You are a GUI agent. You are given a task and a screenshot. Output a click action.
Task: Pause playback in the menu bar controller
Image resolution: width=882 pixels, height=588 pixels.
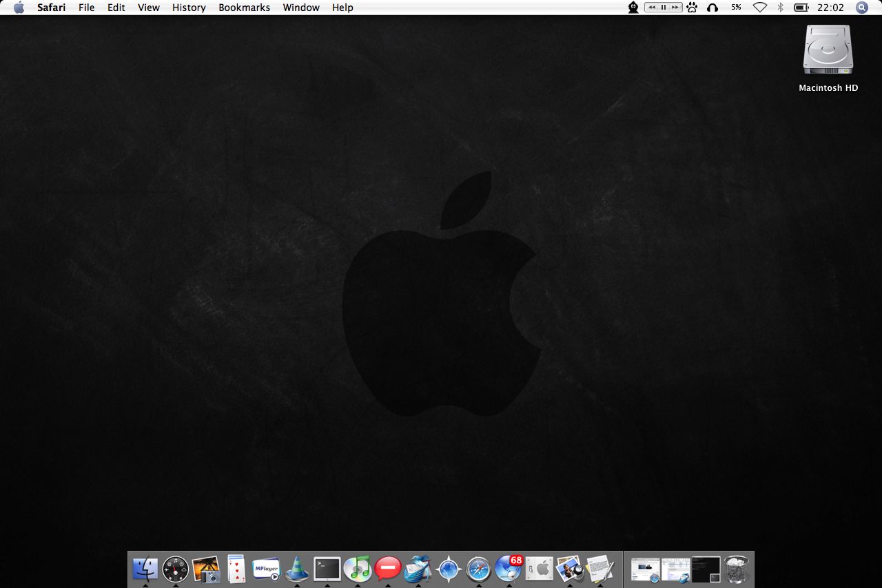(663, 8)
